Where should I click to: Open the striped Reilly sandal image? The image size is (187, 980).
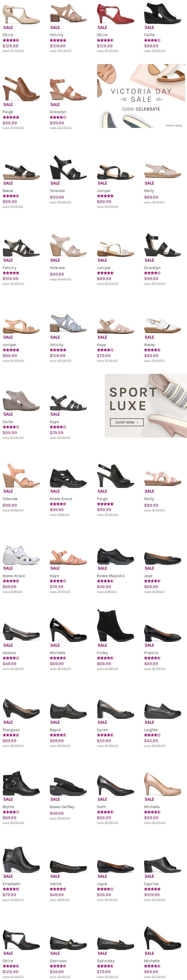click(162, 477)
